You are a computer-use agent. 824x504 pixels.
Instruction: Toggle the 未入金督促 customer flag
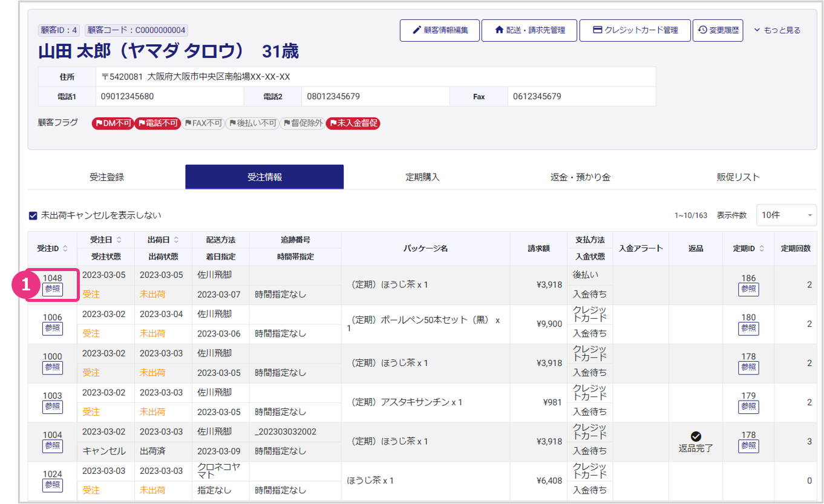coord(353,123)
